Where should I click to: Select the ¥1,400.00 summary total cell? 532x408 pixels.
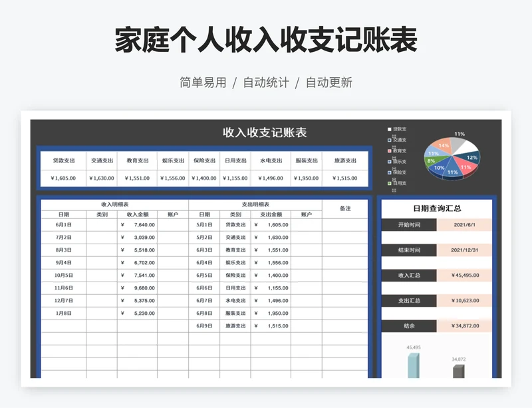[x=204, y=178]
